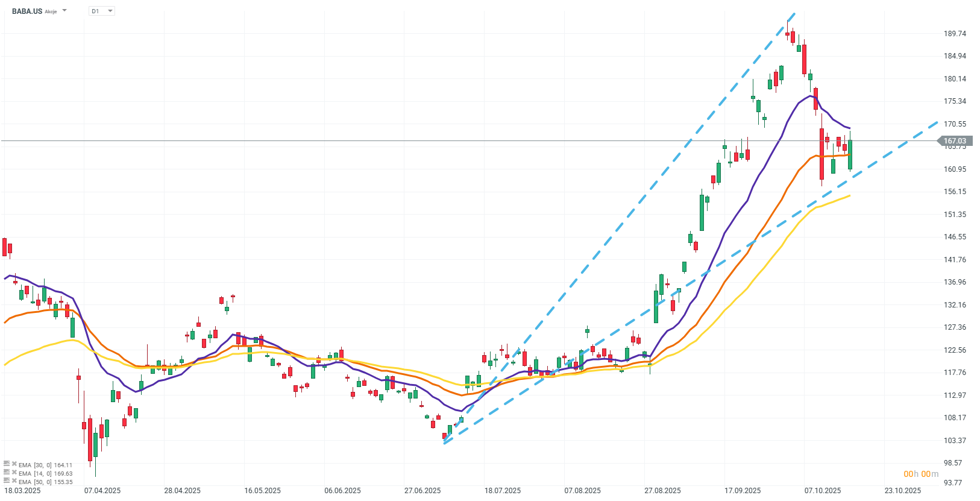
Task: Expand the BABA.US symbol dropdown arrow
Action: tap(65, 11)
